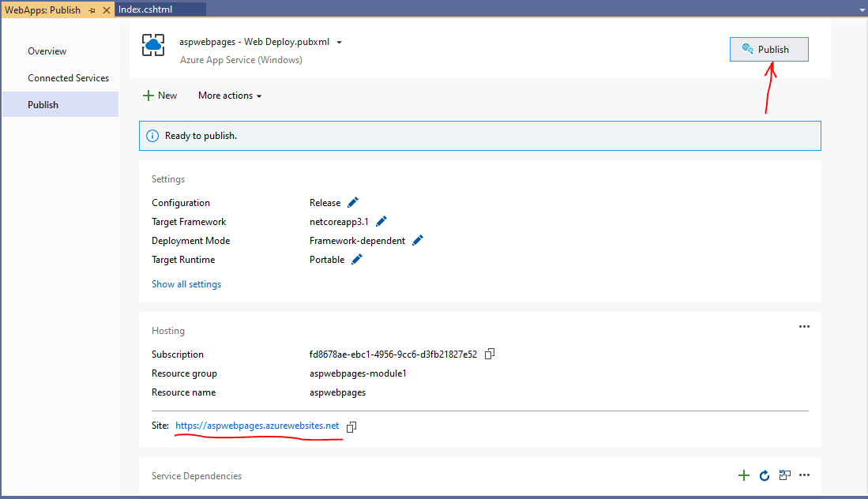
Task: Click the info icon in Ready to publish banner
Action: point(152,136)
